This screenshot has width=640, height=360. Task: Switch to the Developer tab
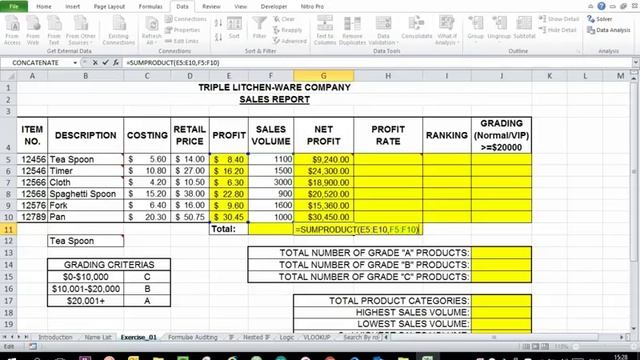point(274,7)
